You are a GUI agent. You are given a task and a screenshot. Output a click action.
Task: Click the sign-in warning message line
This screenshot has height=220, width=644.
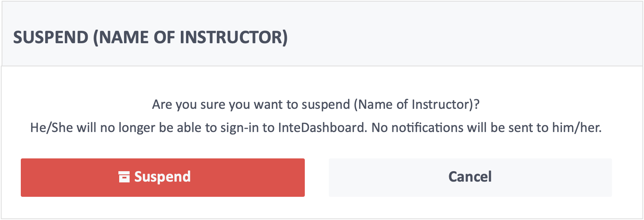[x=316, y=128]
